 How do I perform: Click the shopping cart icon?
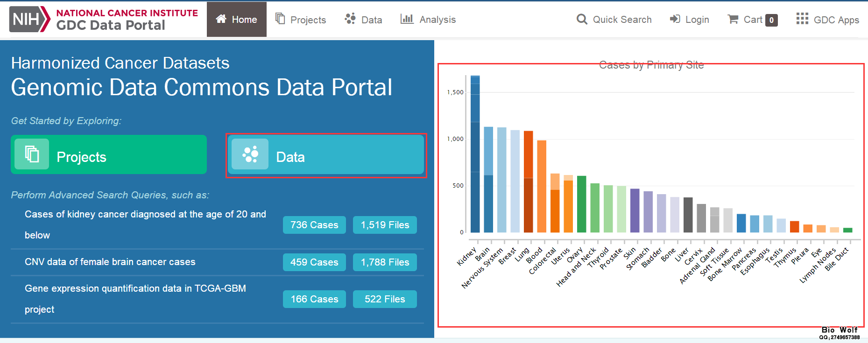click(733, 19)
